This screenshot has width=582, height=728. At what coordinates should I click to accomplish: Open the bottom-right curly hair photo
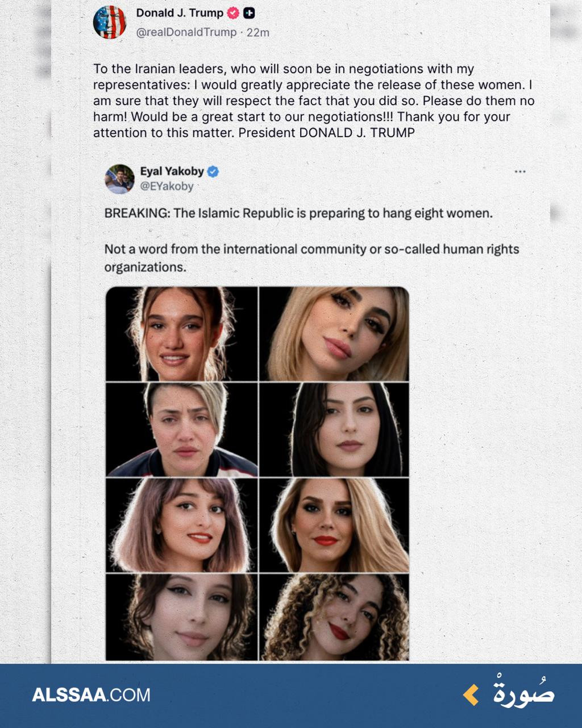(334, 617)
